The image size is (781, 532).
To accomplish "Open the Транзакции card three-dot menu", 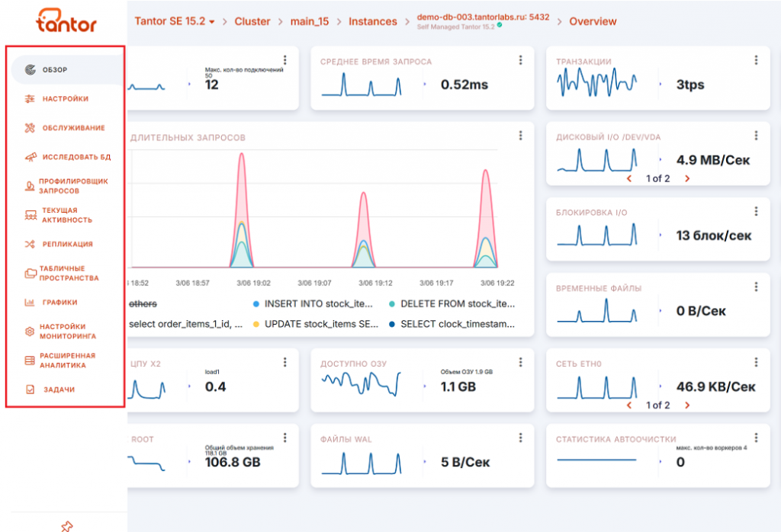I will 756,60.
